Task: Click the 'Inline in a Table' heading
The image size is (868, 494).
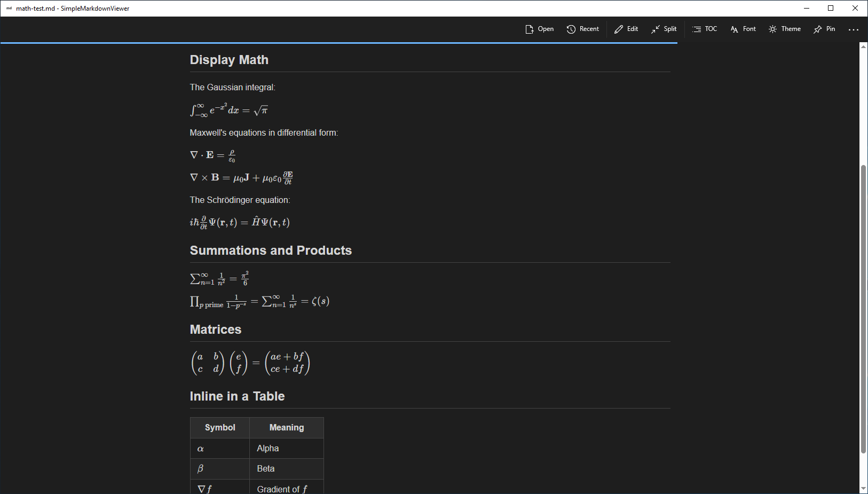Action: tap(237, 396)
